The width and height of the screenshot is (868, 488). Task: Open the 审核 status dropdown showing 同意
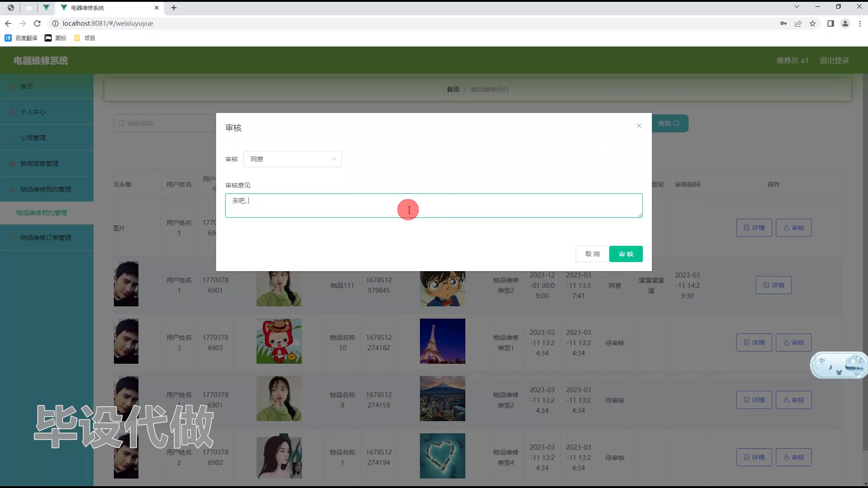(x=292, y=159)
